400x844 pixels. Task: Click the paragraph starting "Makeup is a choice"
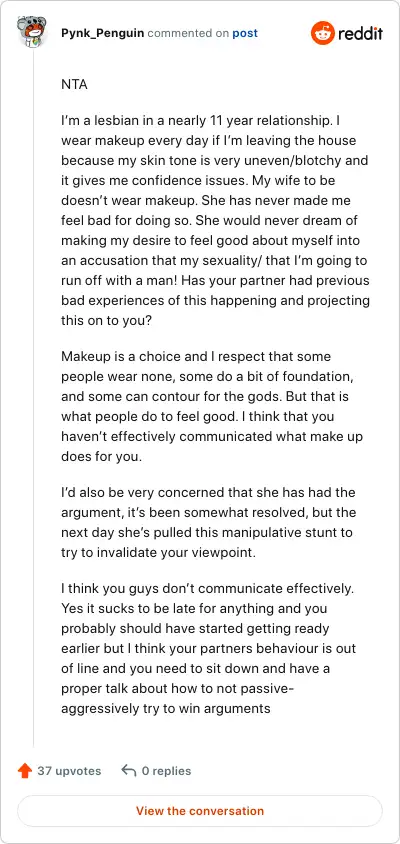click(210, 407)
